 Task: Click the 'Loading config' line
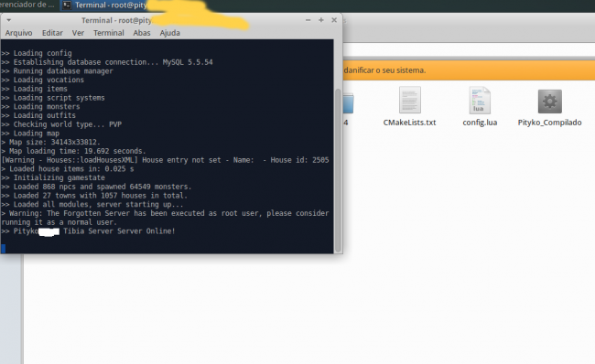pyautogui.click(x=37, y=53)
